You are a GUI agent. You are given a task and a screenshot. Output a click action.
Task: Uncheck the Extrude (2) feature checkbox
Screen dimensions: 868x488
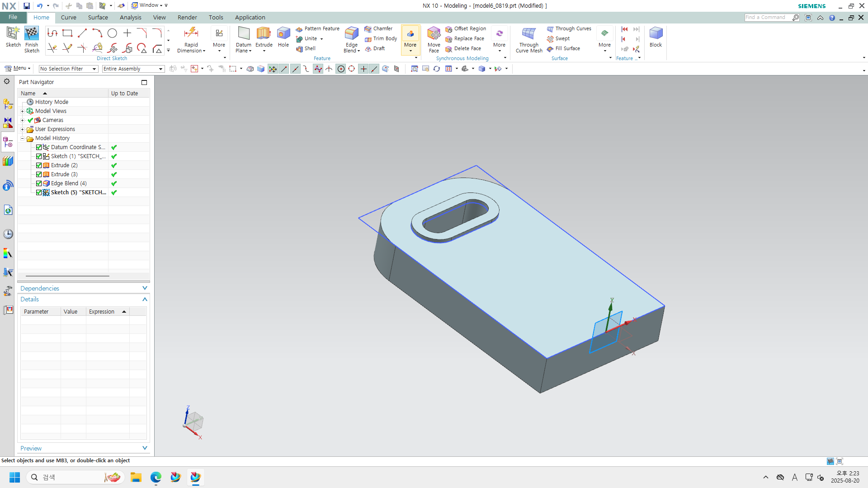click(x=39, y=165)
